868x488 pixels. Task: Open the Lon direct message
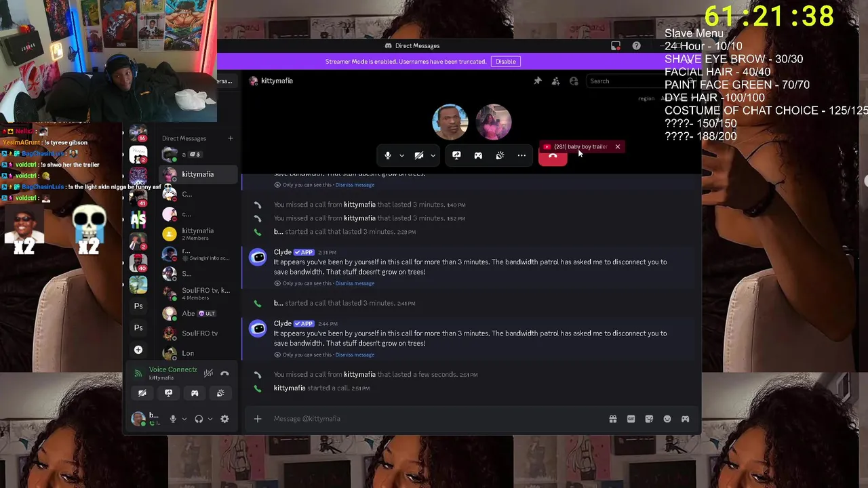199,353
